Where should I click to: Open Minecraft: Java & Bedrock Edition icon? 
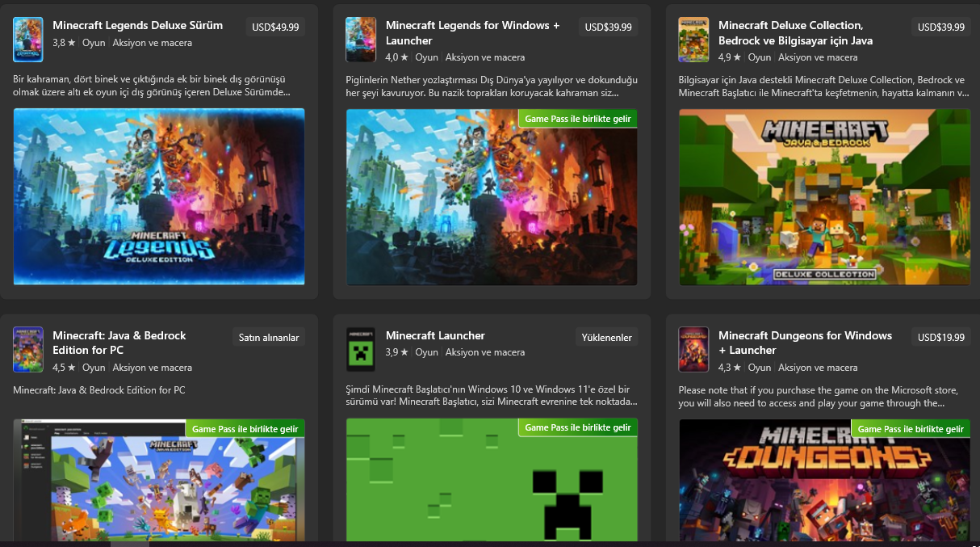coord(28,350)
